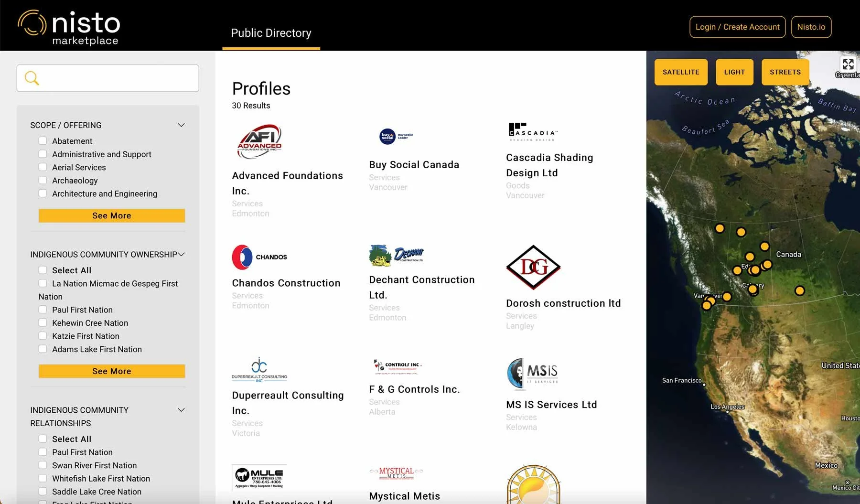Open MS IS Services logo
Image resolution: width=860 pixels, height=504 pixels.
coord(532,374)
